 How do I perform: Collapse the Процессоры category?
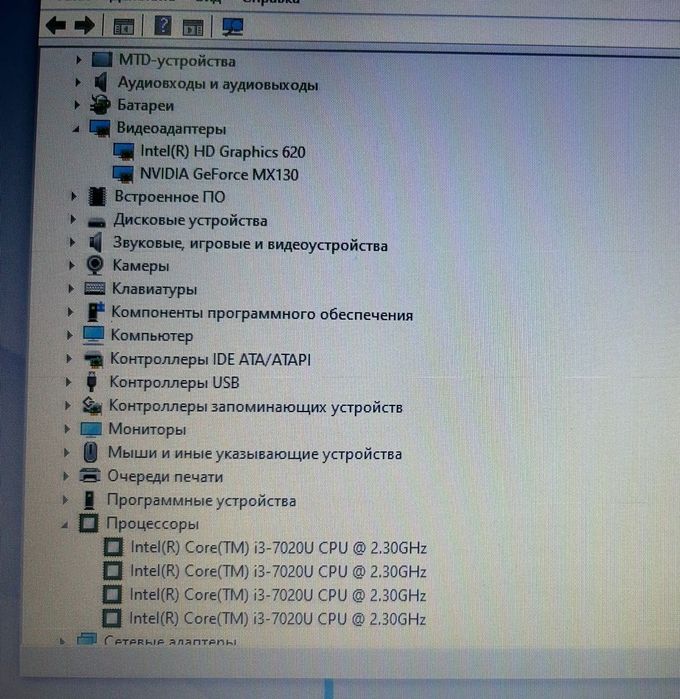pyautogui.click(x=65, y=525)
